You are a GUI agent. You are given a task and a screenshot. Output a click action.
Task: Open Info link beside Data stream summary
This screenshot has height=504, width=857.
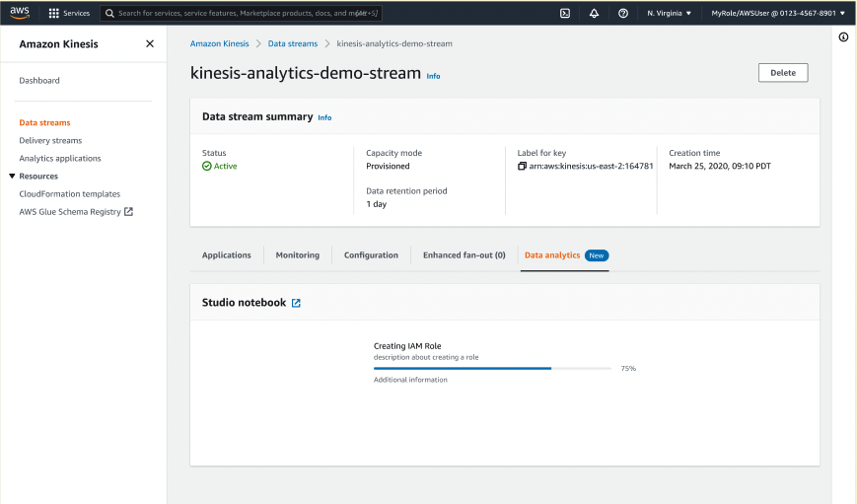pos(324,117)
